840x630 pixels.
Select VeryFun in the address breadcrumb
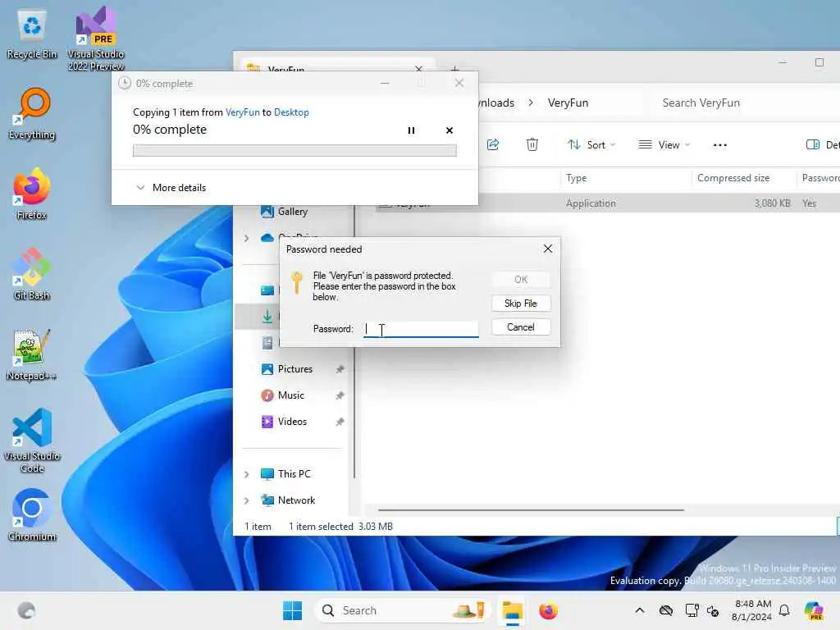(x=568, y=103)
